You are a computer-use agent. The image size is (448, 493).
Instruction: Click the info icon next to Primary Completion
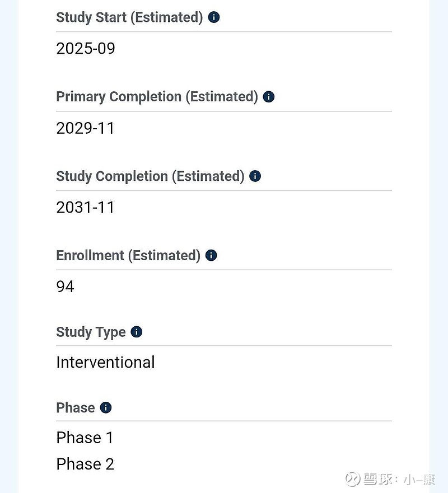point(269,96)
